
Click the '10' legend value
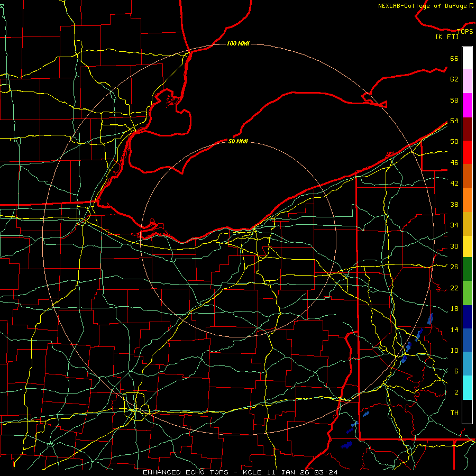click(454, 351)
